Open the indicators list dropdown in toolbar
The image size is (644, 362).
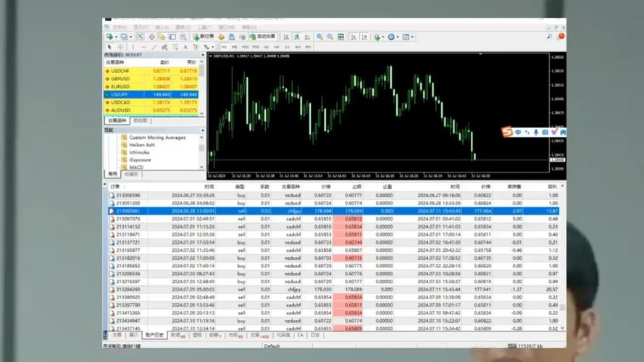coord(381,36)
